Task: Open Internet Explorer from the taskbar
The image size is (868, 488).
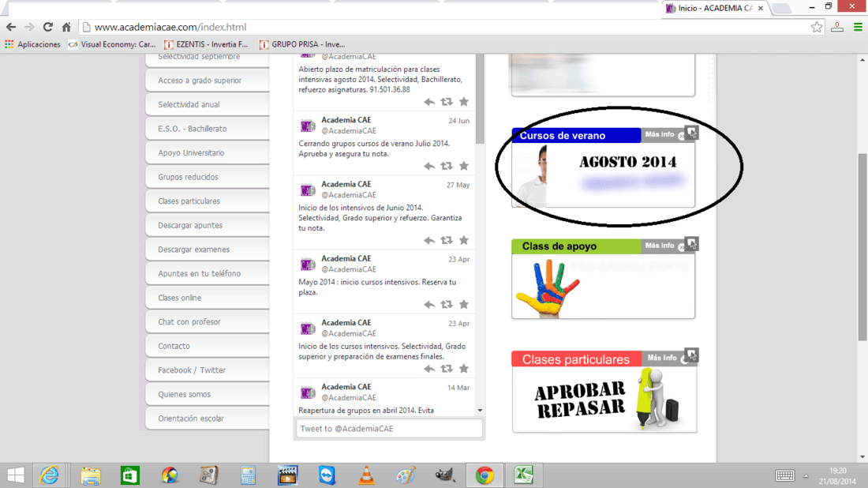Action: coord(49,475)
